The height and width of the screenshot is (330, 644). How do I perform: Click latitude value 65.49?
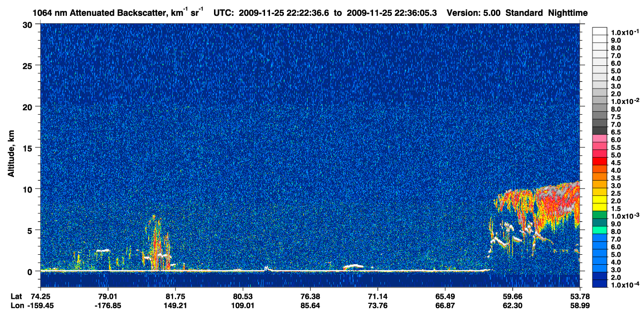point(445,296)
